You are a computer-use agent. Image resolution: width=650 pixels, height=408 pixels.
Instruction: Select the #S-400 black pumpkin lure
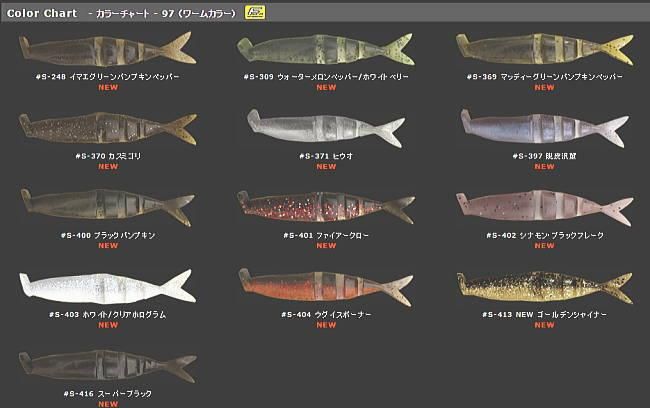pyautogui.click(x=108, y=207)
